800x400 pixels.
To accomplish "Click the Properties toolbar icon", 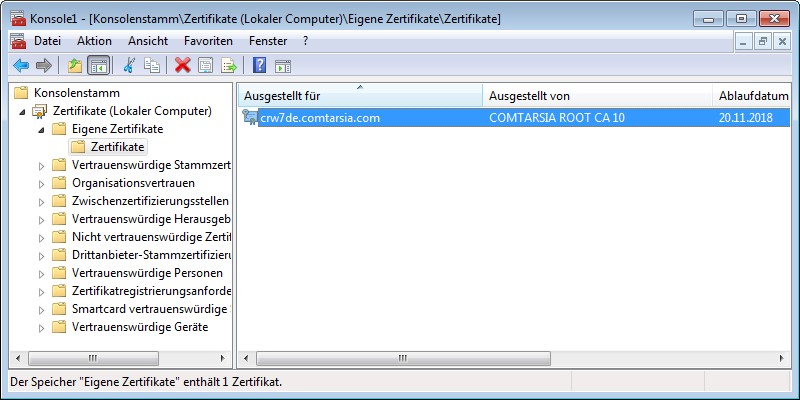I will [205, 65].
